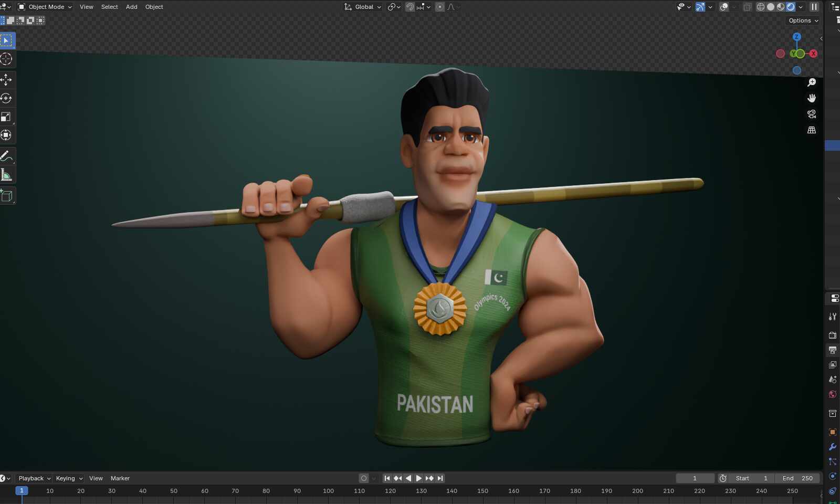Select the Add Cube tool
The width and height of the screenshot is (840, 504).
[x=6, y=196]
